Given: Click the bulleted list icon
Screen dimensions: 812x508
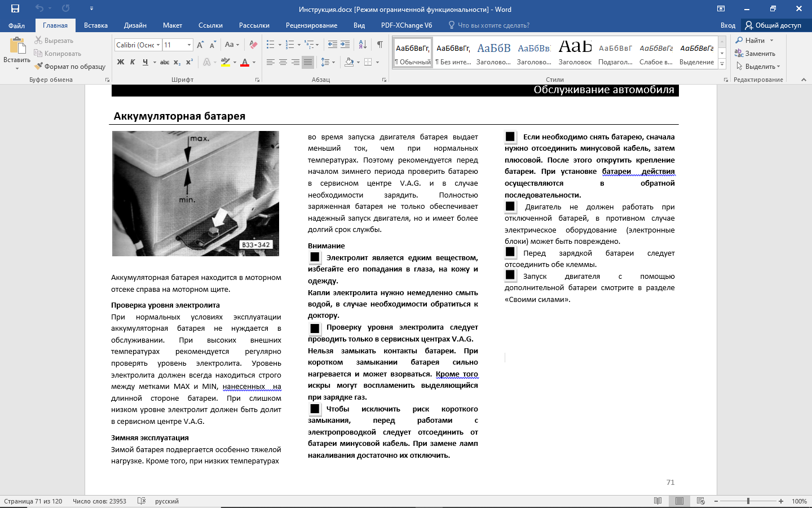Looking at the screenshot, I should coord(271,45).
